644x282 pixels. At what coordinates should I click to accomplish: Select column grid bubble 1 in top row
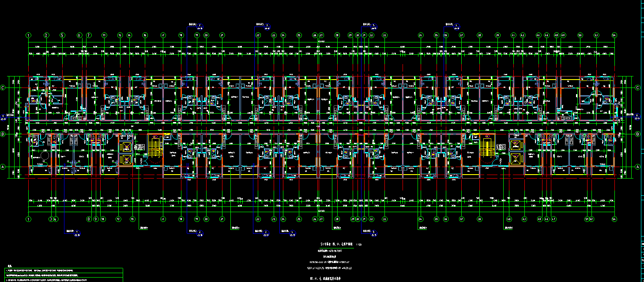tap(29, 35)
